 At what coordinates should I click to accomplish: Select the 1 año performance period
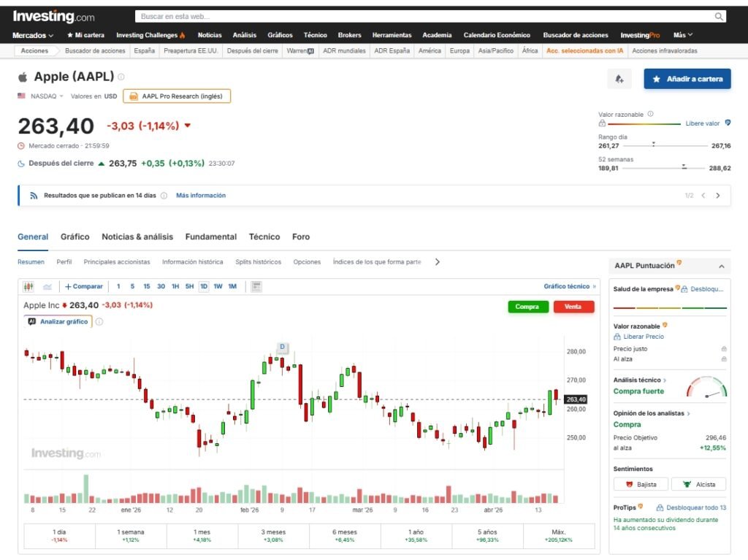tap(416, 536)
